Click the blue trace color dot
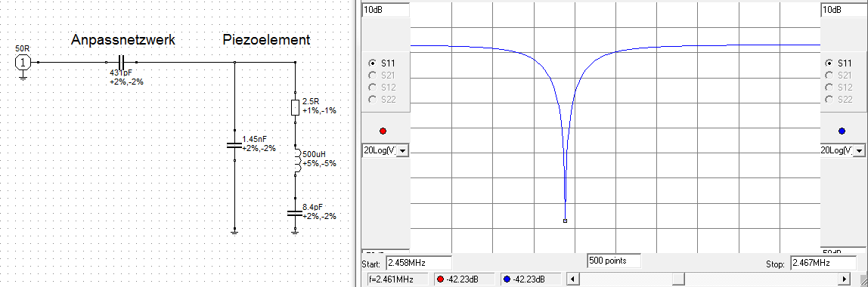This screenshot has width=868, height=287. (x=842, y=131)
